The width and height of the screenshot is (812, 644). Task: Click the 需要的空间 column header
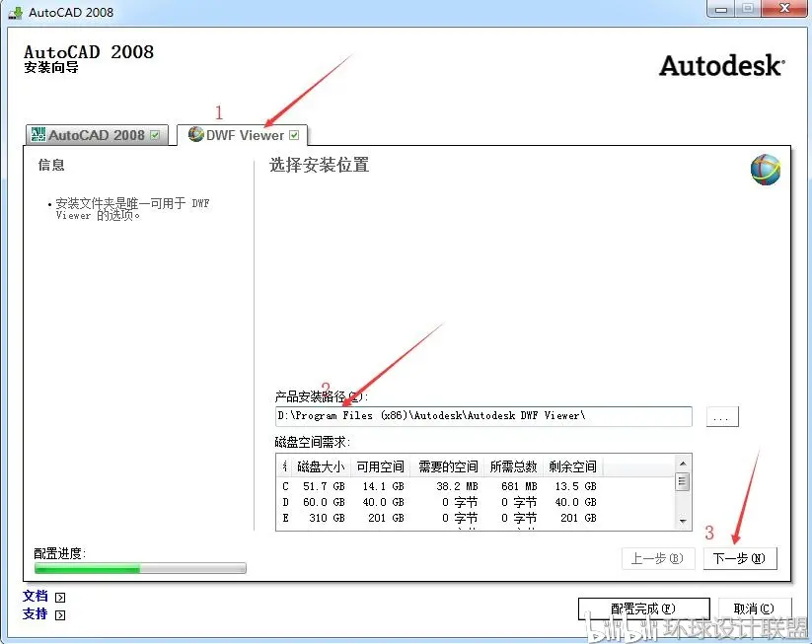pos(447,466)
